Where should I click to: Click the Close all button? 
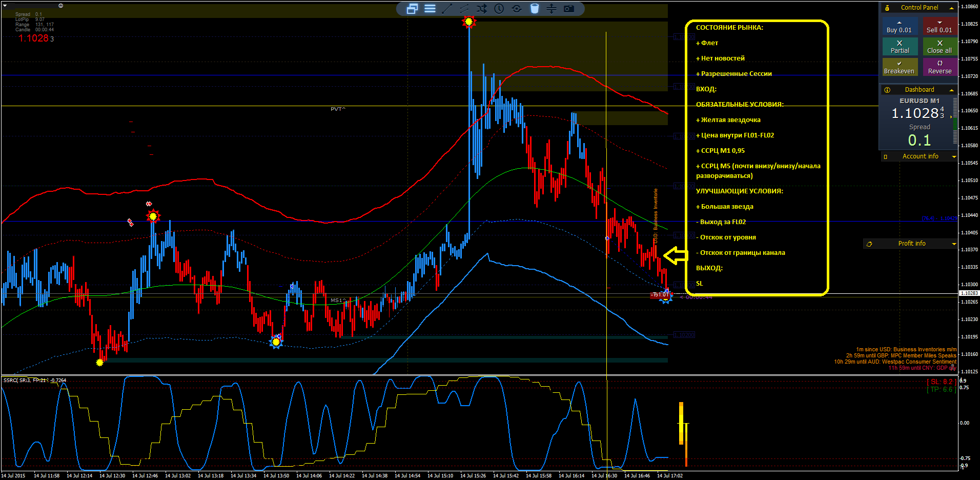(x=940, y=47)
